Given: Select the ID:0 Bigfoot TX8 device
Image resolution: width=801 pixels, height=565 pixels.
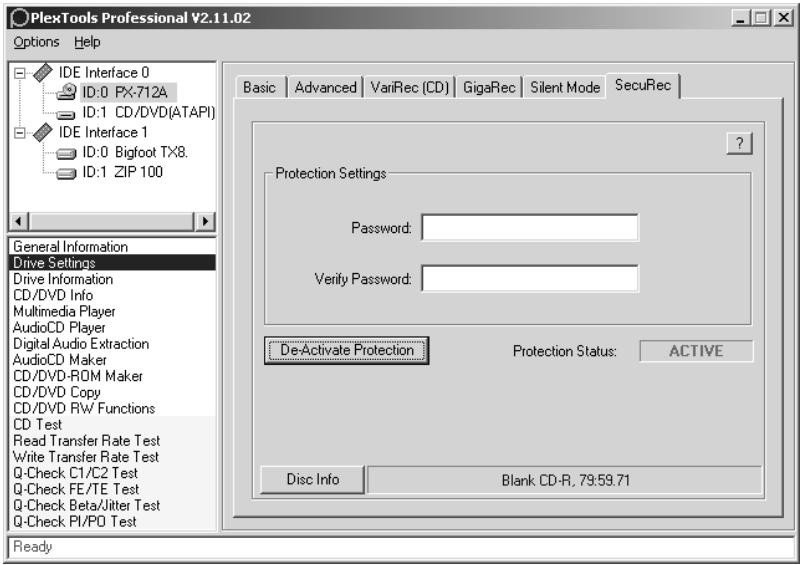Looking at the screenshot, I should (135, 152).
